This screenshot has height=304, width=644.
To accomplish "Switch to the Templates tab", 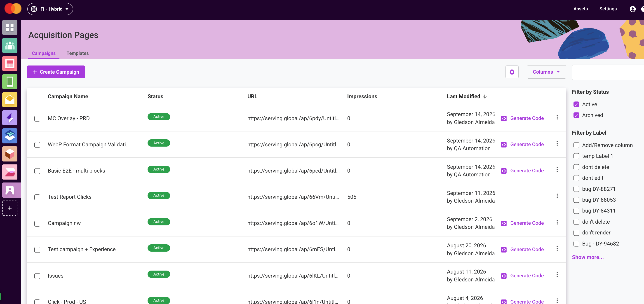I will point(78,53).
